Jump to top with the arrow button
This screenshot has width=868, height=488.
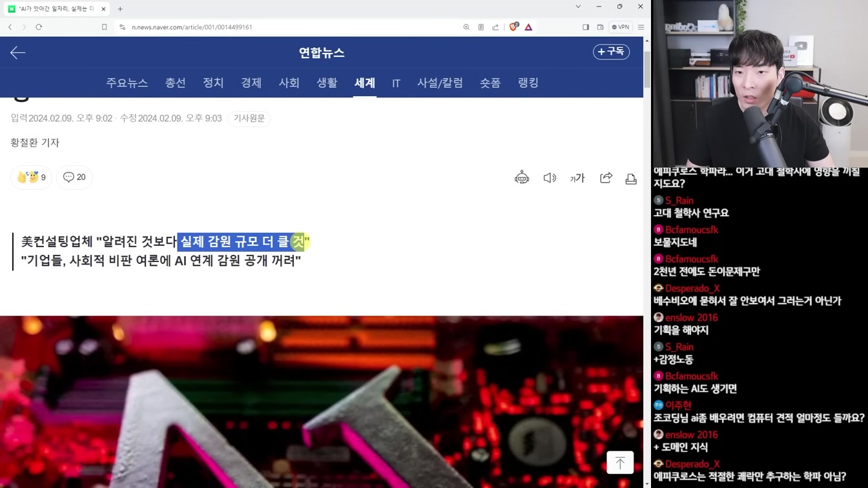coord(620,462)
